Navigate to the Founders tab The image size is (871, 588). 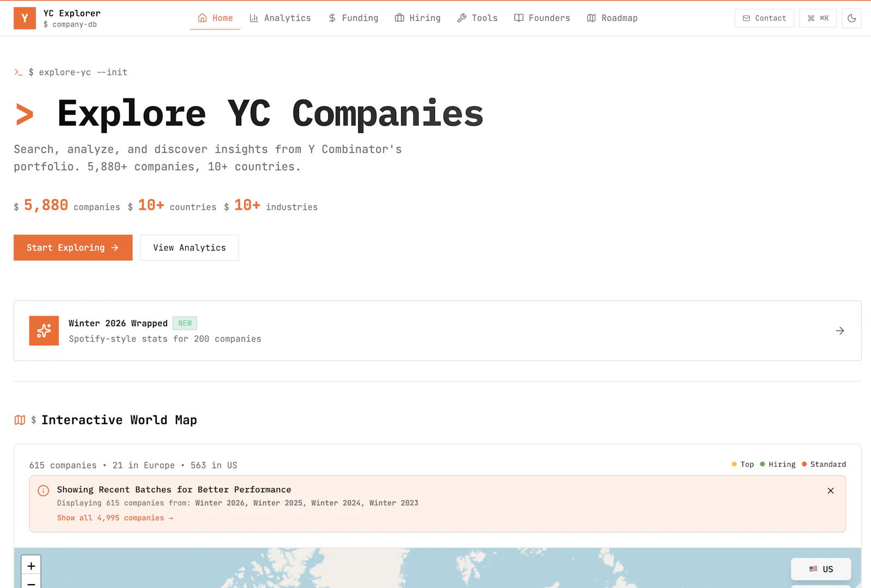tap(542, 18)
